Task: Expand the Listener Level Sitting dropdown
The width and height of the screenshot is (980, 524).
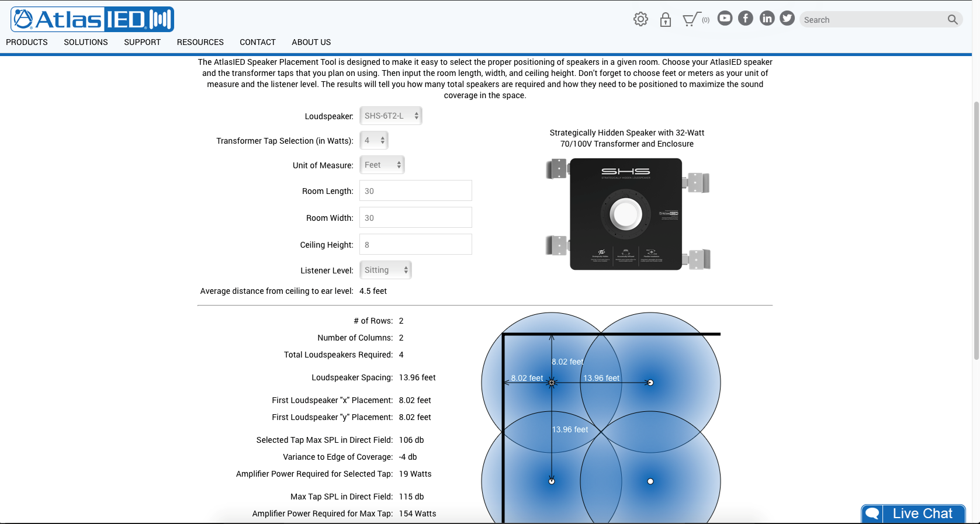Action: coord(386,270)
